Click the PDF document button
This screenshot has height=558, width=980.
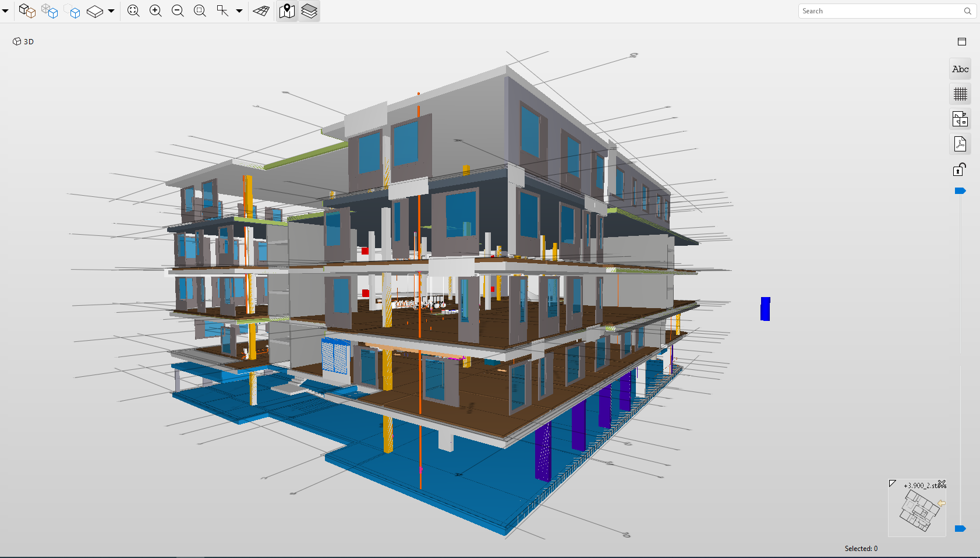pos(960,144)
